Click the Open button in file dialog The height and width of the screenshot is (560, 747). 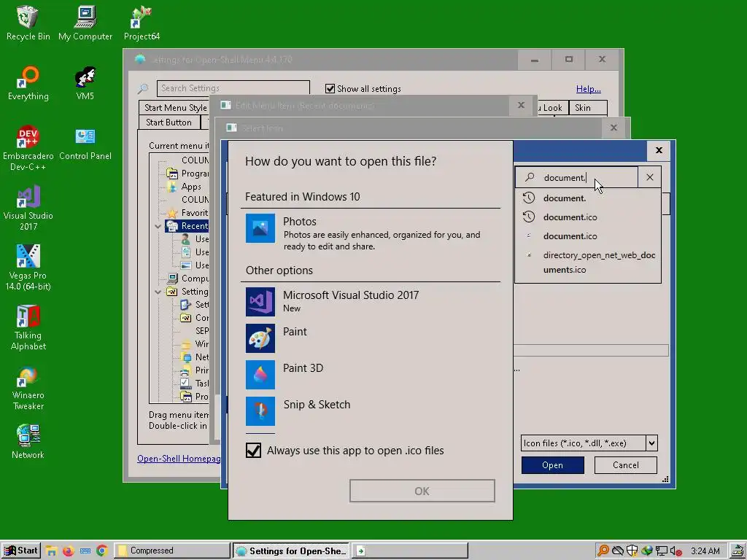(553, 465)
